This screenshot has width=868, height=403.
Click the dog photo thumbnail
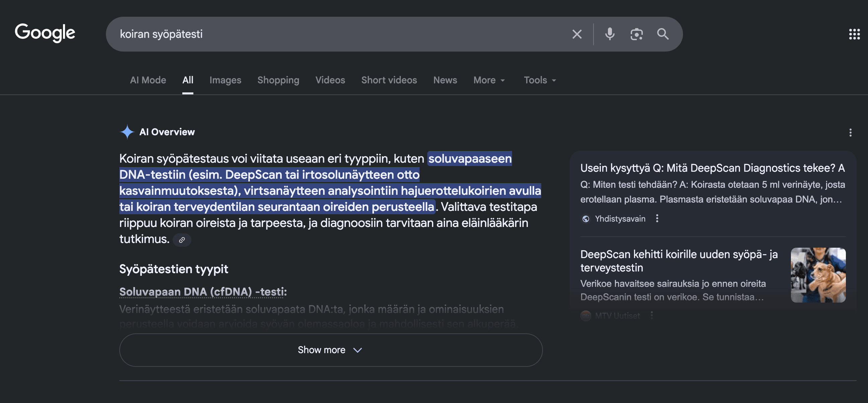click(x=818, y=275)
